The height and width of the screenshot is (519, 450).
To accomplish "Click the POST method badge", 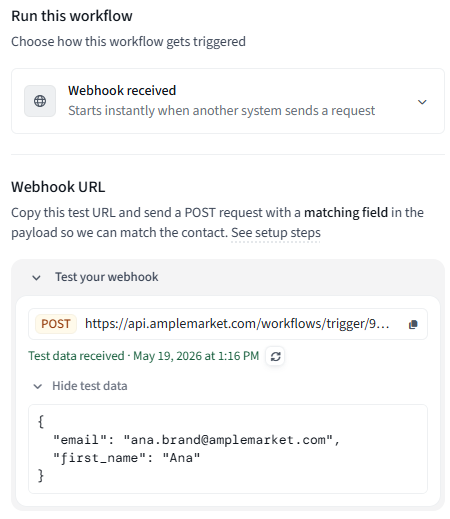I will tap(56, 324).
